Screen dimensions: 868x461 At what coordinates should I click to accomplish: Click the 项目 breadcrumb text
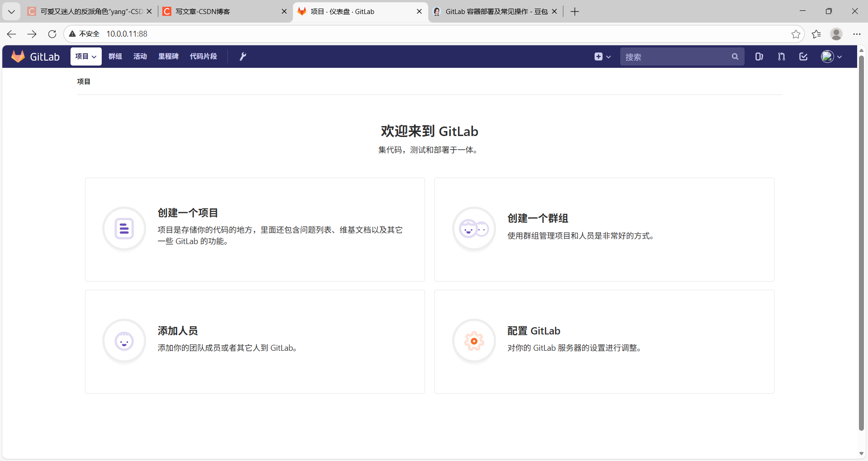coord(84,81)
